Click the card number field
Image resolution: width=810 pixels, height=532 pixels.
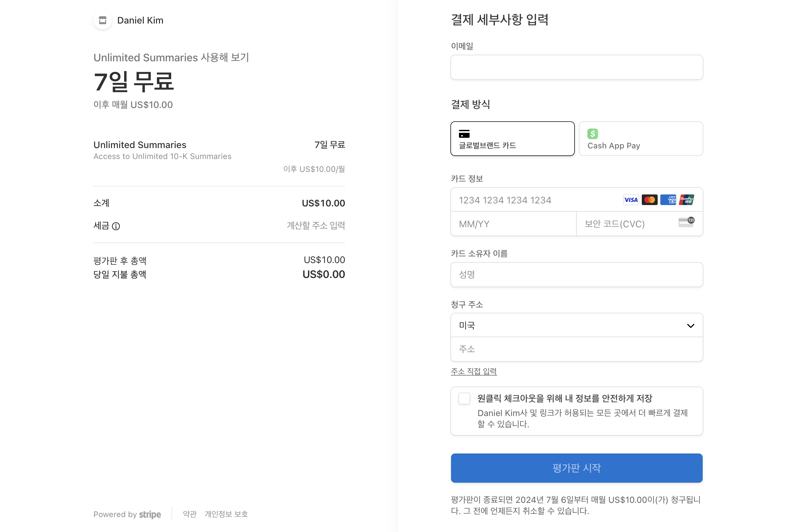click(x=534, y=200)
